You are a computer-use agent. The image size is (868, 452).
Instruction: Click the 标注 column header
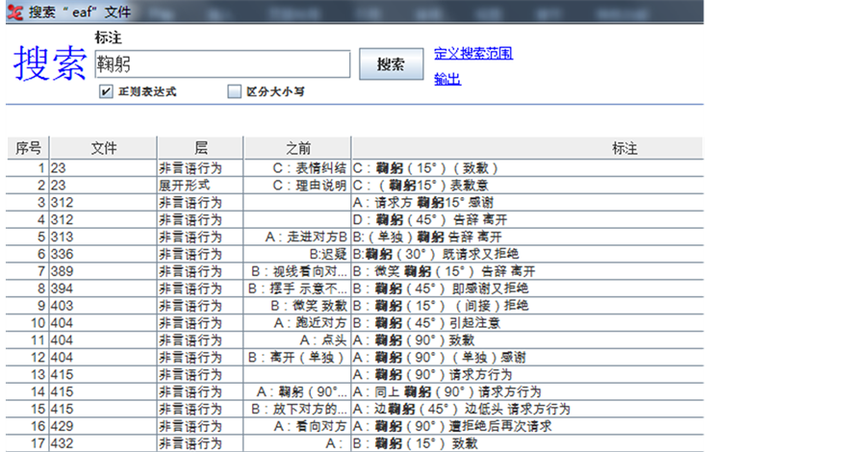click(624, 148)
